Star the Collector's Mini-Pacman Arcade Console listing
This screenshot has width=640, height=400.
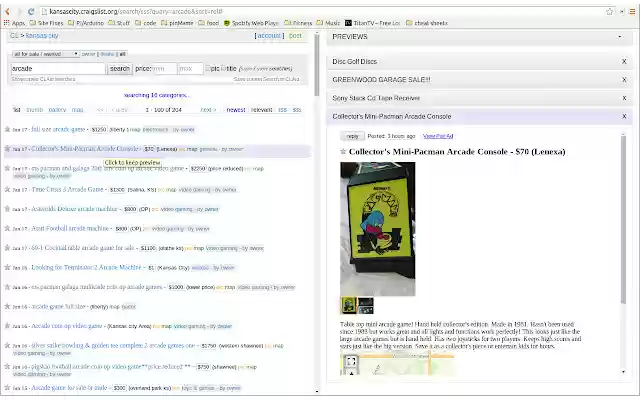tap(7, 149)
